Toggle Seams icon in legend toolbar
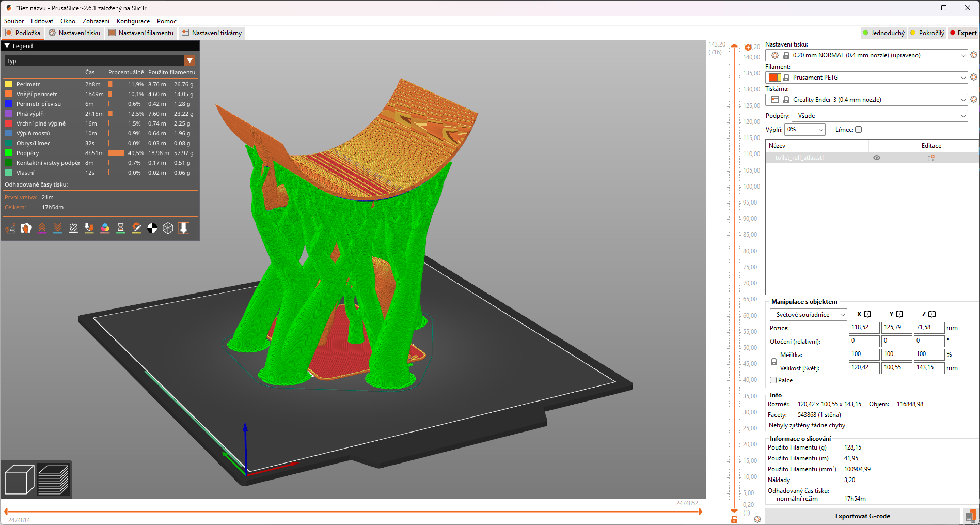Image resolution: width=980 pixels, height=525 pixels. pyautogui.click(x=73, y=228)
